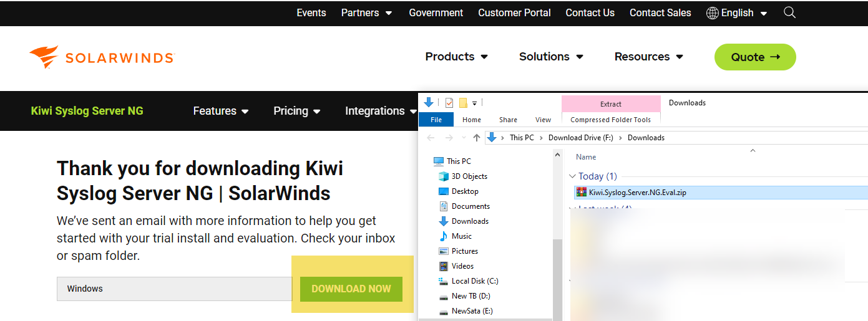Open the website search magnifier icon
Screen dimensions: 868x321
789,12
